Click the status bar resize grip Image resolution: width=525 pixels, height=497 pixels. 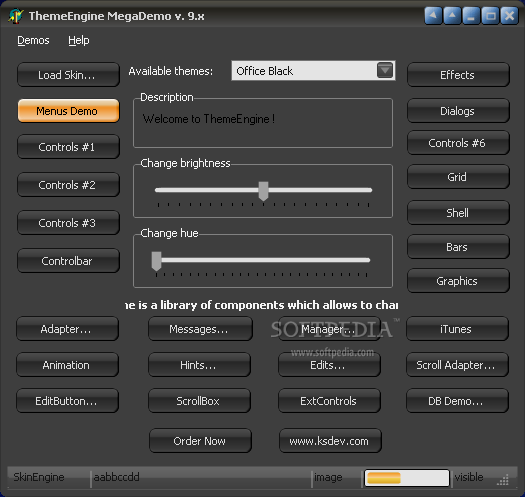click(x=503, y=480)
